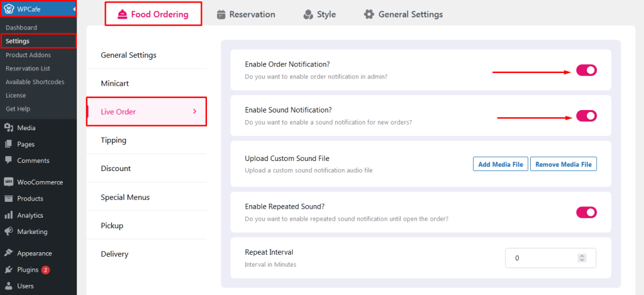
Task: Click the Comments speech bubble icon
Action: click(9, 160)
